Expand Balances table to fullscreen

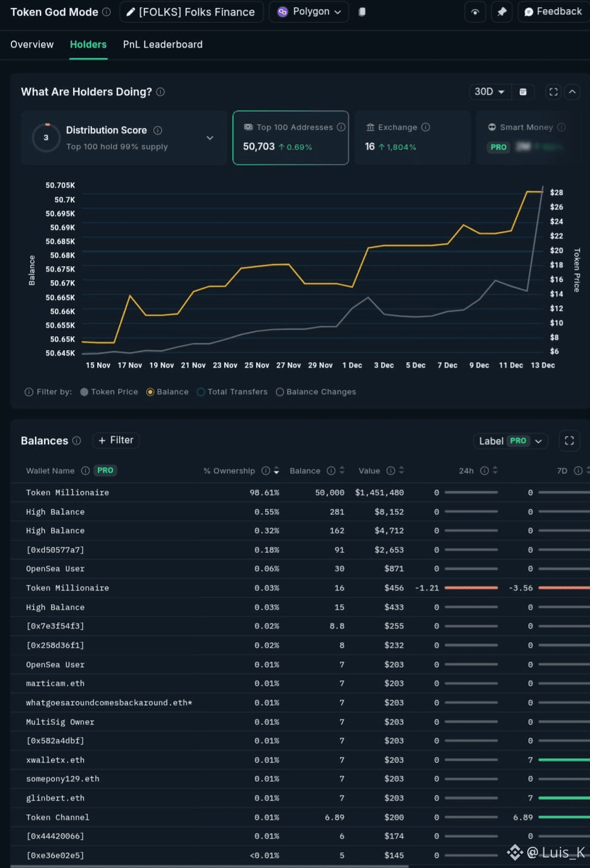coord(569,441)
